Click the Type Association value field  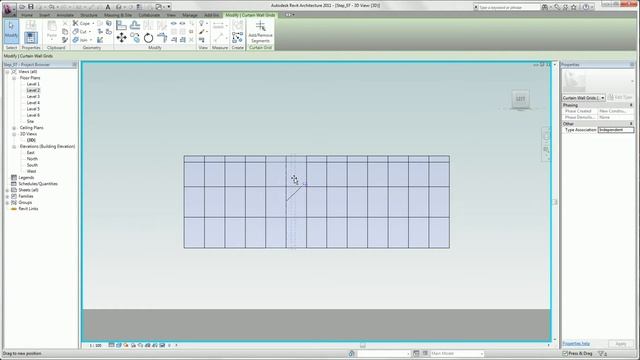(616, 130)
